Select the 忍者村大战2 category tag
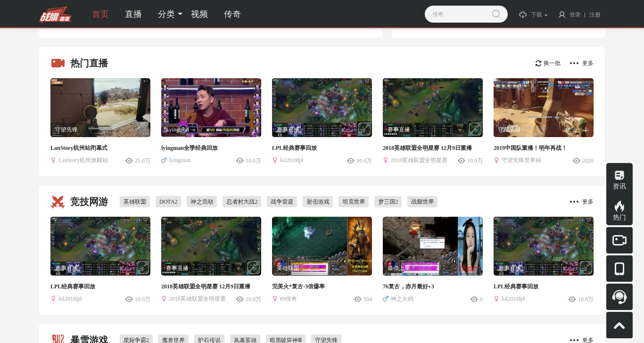Screen dimensions: 644x343 (242, 202)
